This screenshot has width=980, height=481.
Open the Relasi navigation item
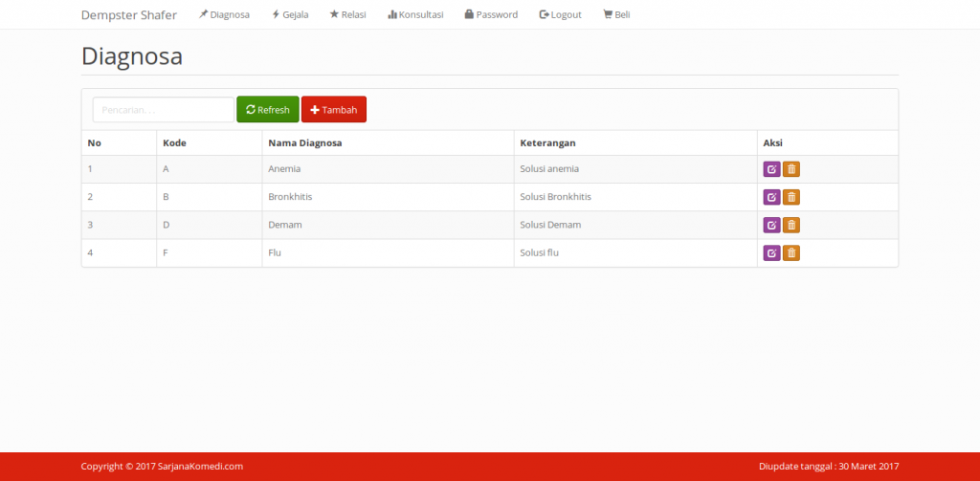347,14
